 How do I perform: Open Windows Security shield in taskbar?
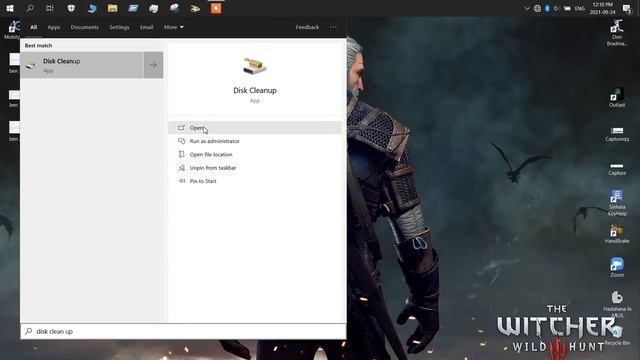click(71, 8)
